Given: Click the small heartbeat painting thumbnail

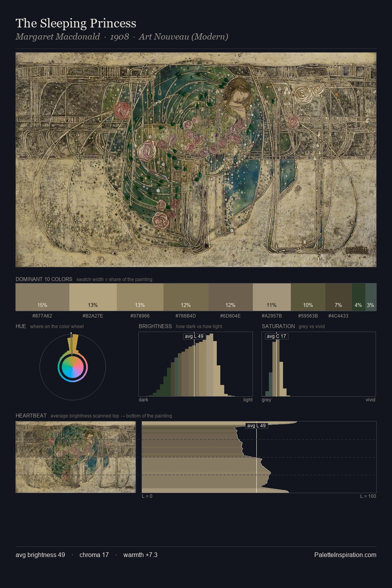Looking at the screenshot, I should pos(76,457).
